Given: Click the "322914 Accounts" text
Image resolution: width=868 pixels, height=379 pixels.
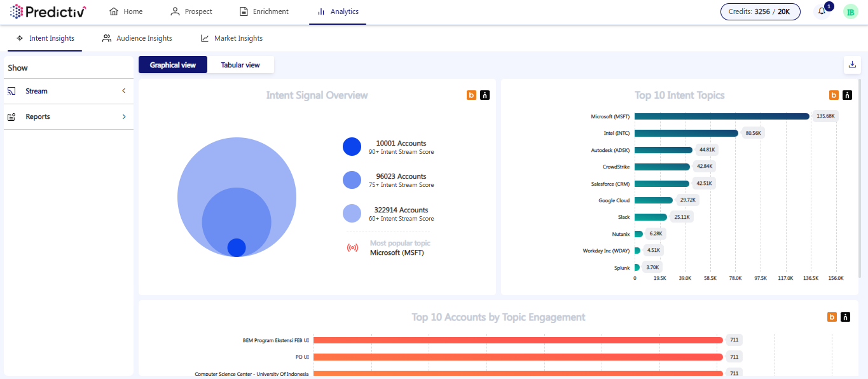Looking at the screenshot, I should click(401, 210).
